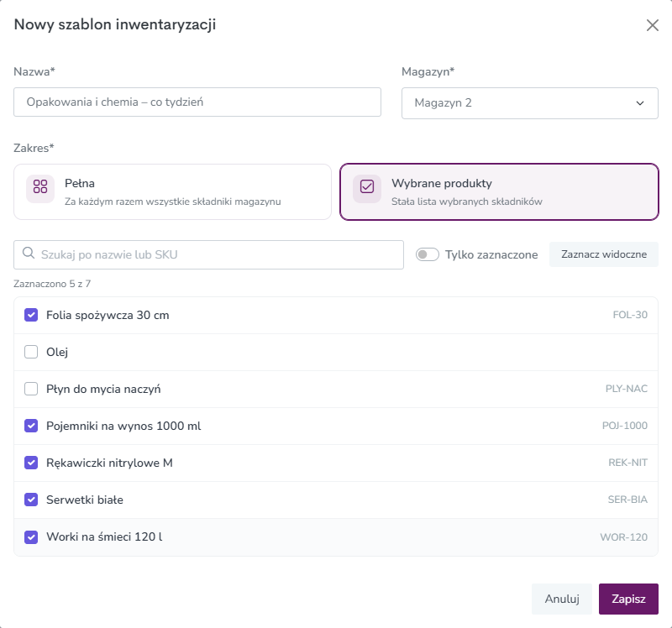Click the Pojemniki na wynos 1000 ml label
This screenshot has height=628, width=672.
click(123, 426)
